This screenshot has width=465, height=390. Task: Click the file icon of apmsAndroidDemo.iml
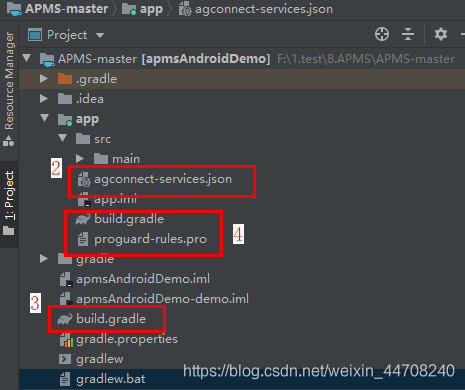point(66,279)
